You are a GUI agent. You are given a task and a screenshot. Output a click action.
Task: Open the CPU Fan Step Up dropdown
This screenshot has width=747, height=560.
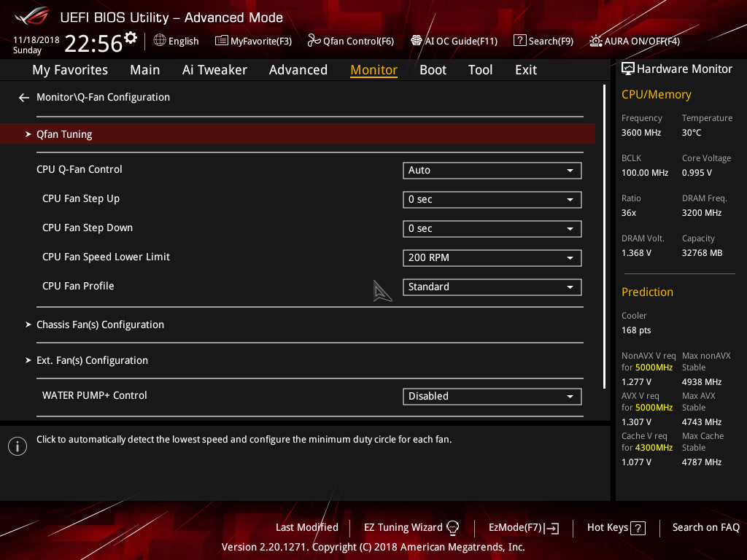click(x=492, y=200)
